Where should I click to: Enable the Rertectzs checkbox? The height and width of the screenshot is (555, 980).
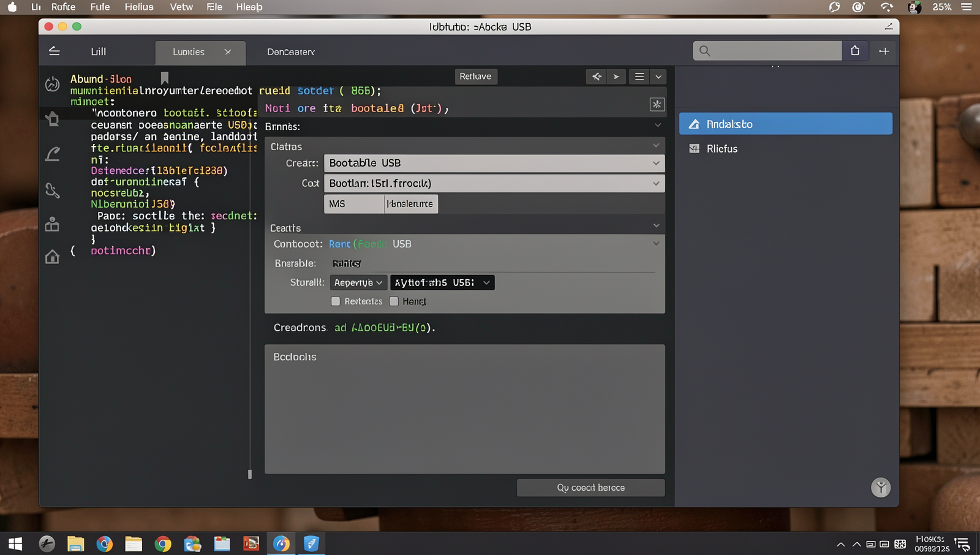tap(336, 301)
